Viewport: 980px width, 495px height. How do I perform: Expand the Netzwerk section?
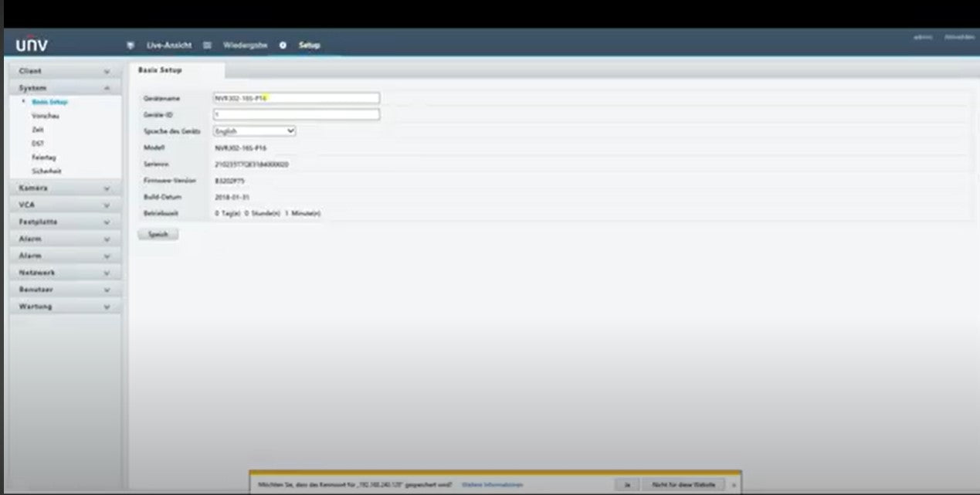(107, 273)
